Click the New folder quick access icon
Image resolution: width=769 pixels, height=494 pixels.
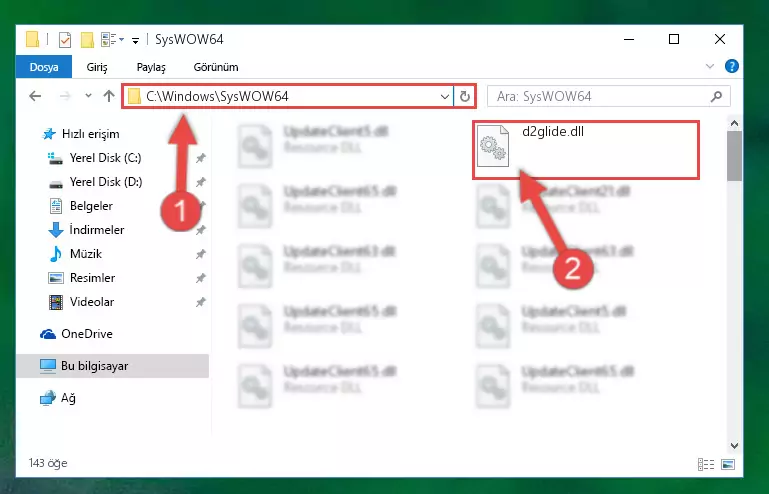pyautogui.click(x=87, y=39)
